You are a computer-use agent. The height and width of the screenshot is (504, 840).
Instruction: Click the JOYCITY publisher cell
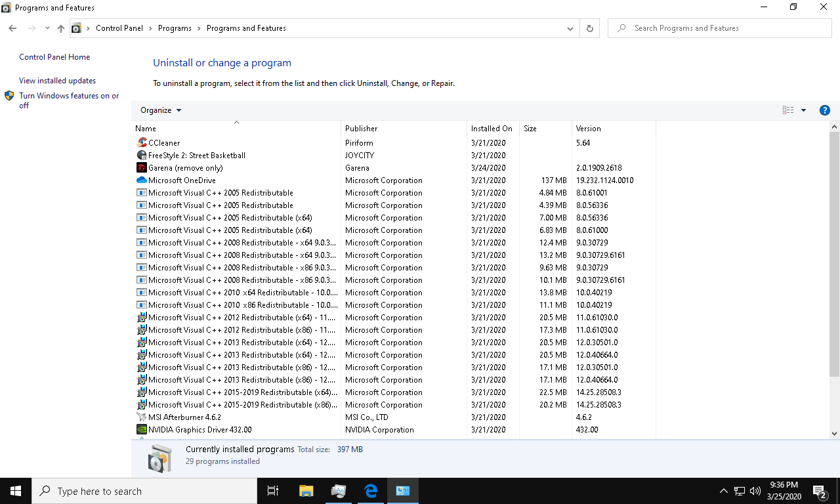[361, 156]
